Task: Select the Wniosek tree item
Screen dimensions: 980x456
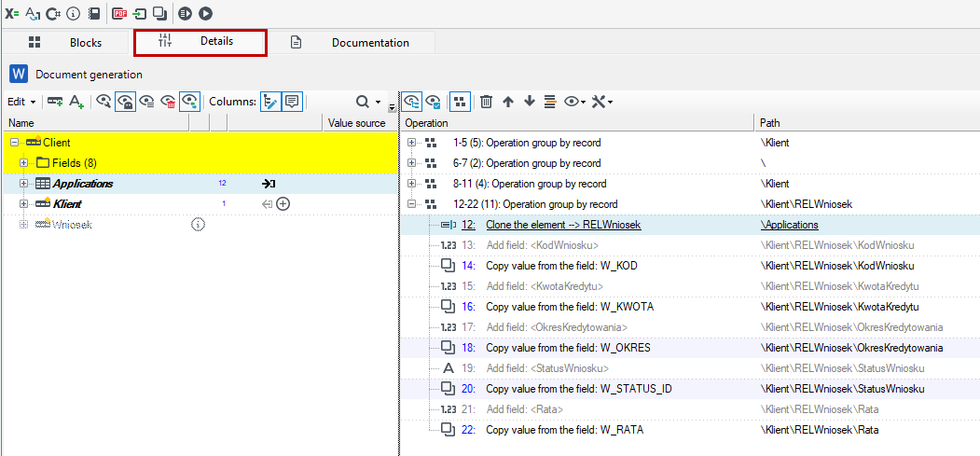Action: (71, 224)
